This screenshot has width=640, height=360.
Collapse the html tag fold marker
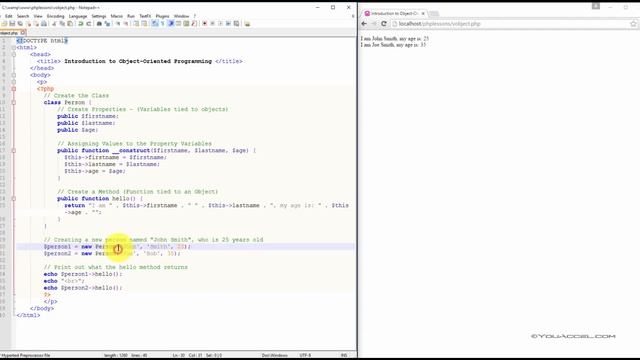pos(13,47)
